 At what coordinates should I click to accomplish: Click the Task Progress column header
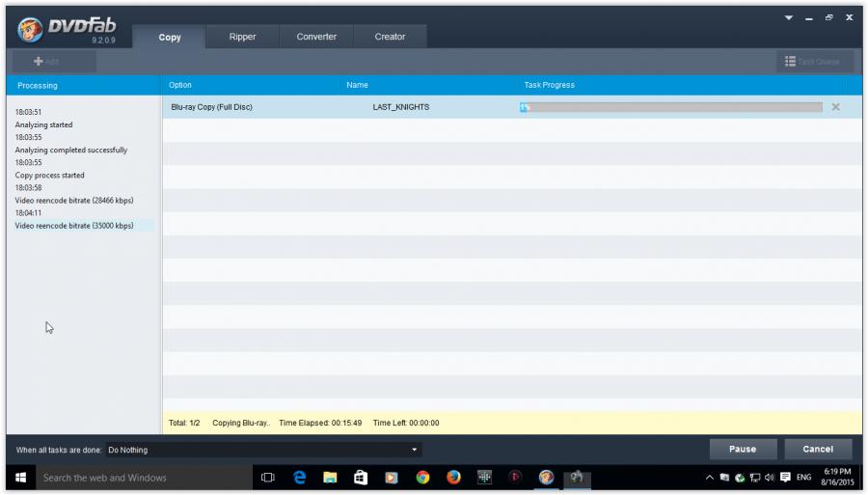549,85
